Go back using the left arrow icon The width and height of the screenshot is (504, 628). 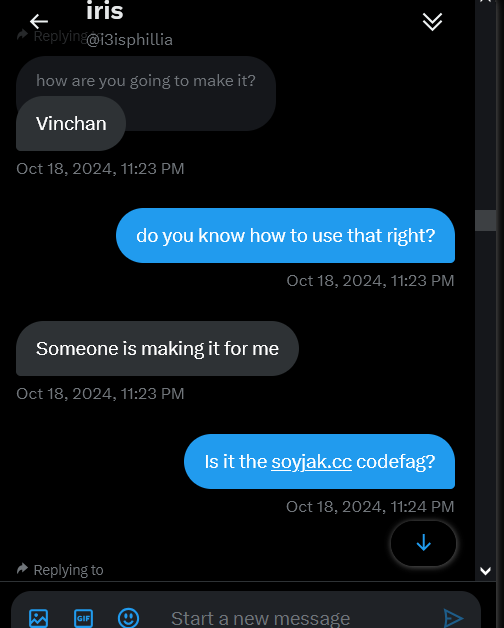tap(39, 21)
